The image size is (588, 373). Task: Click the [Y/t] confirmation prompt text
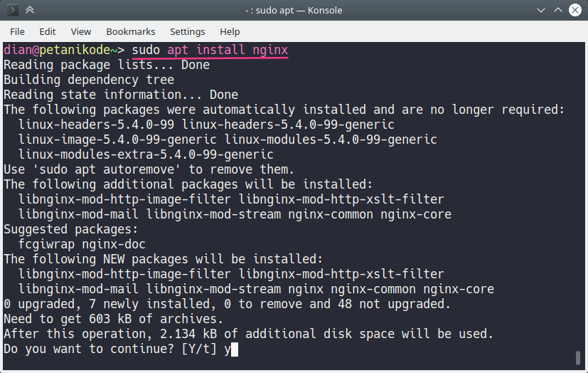point(199,349)
